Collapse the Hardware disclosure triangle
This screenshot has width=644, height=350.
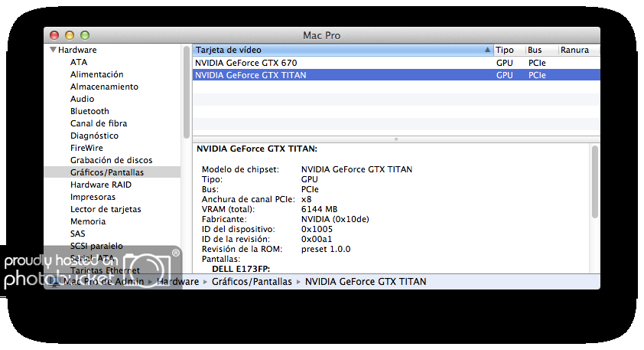pos(53,50)
